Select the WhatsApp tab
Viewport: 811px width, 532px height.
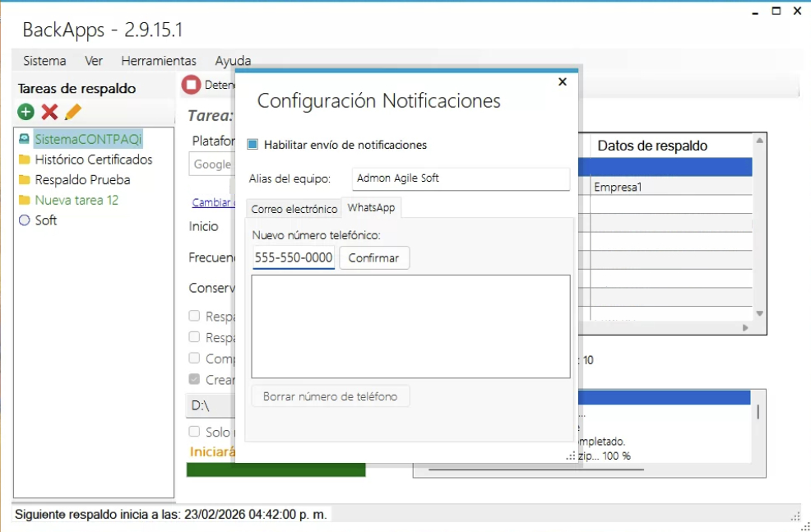(371, 207)
